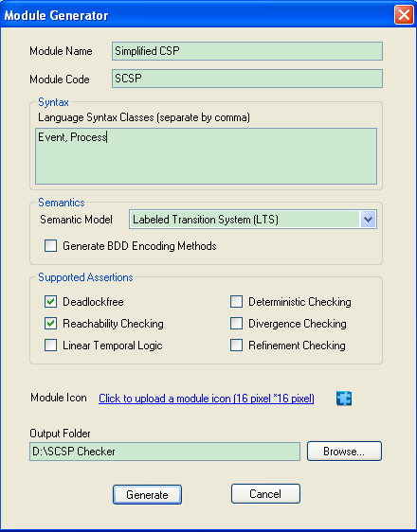Click the Output Folder path field
Screen dimensions: 417x532
click(x=165, y=452)
